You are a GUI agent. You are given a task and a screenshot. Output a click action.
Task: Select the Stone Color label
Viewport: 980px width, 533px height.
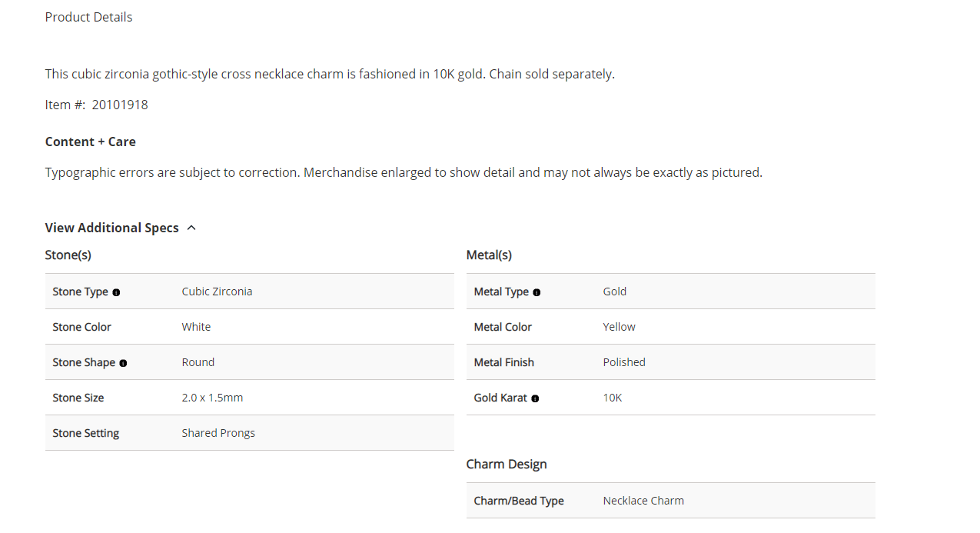(81, 327)
